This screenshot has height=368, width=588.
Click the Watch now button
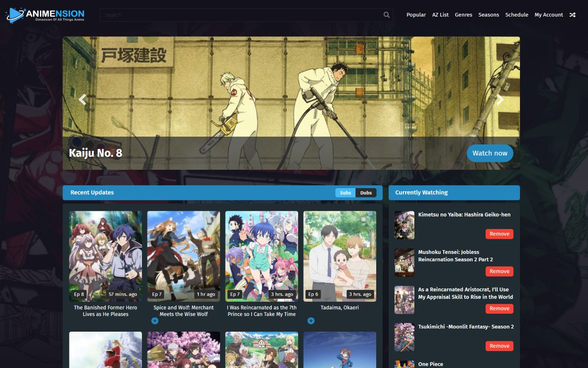pos(490,153)
